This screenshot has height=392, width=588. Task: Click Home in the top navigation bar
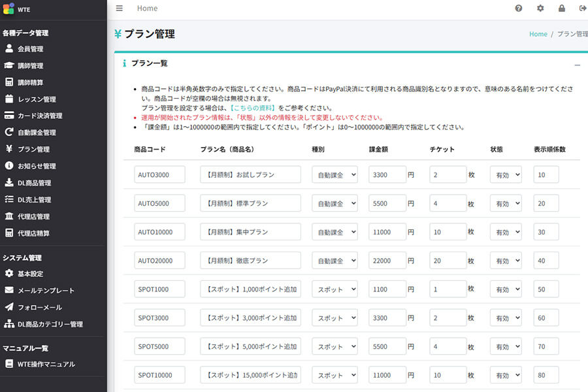tap(147, 8)
